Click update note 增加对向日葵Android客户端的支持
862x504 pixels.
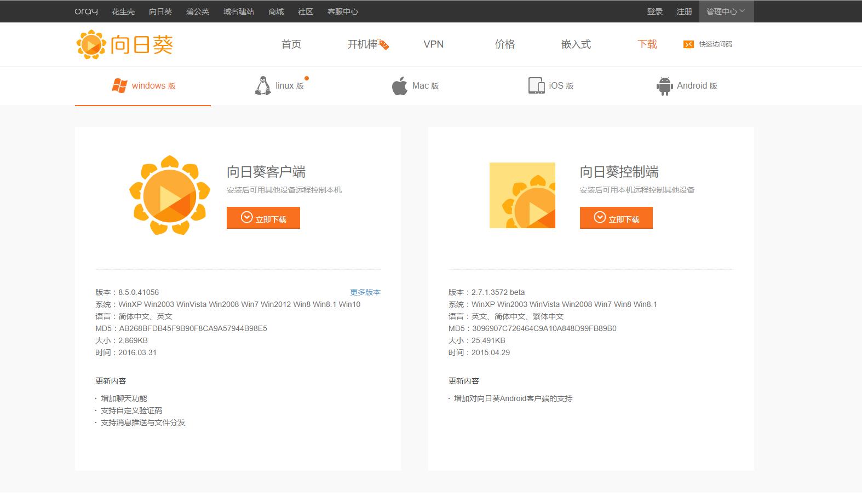[x=513, y=398]
